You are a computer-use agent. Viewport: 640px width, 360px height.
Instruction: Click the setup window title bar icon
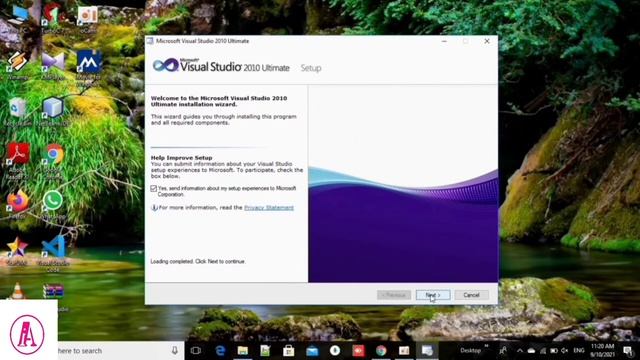(150, 41)
